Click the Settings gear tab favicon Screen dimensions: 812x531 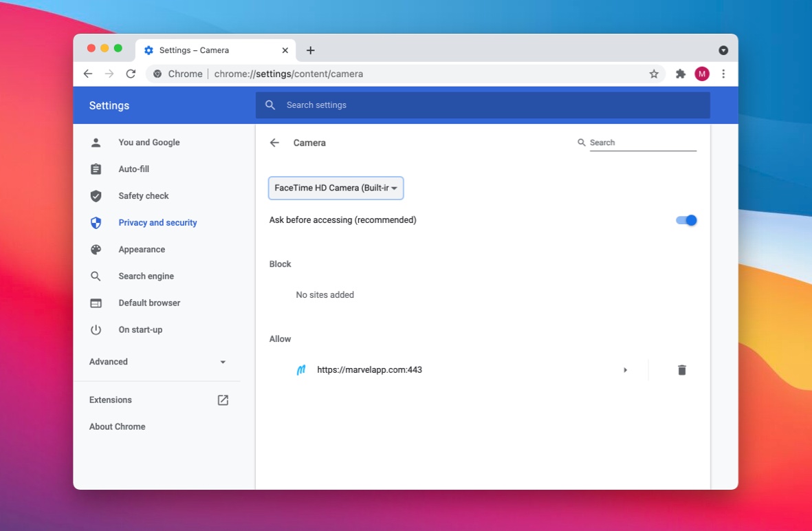click(x=149, y=50)
